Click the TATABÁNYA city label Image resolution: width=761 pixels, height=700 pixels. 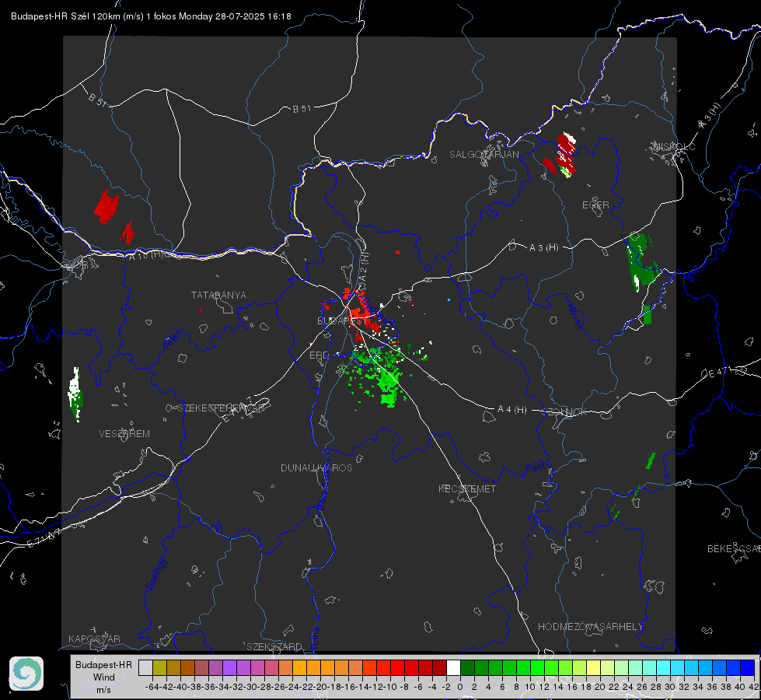(218, 296)
